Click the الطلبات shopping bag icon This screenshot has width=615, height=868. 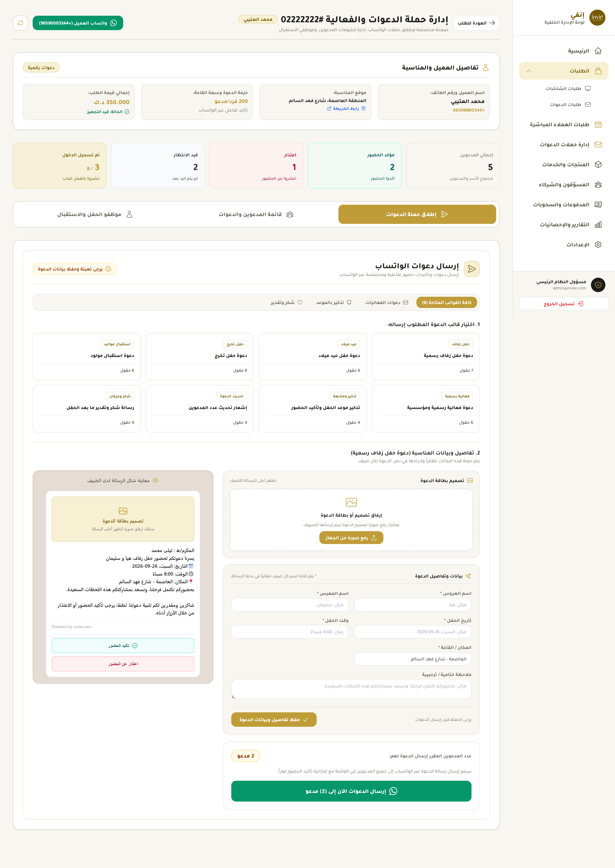[598, 71]
